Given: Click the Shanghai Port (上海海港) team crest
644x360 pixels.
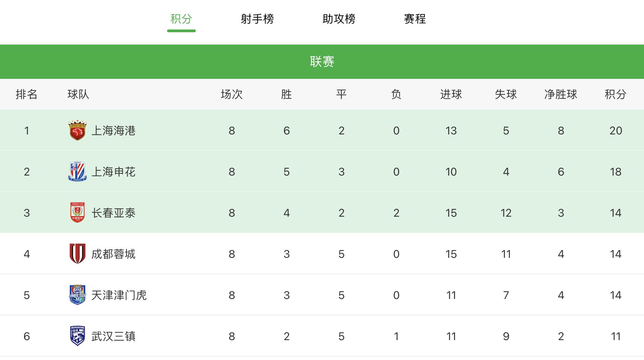Looking at the screenshot, I should 77,130.
